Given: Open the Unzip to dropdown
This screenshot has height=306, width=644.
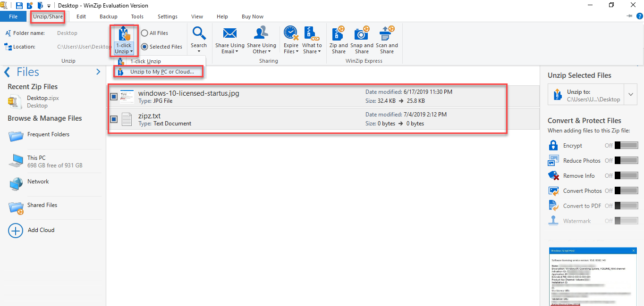Looking at the screenshot, I should 631,94.
